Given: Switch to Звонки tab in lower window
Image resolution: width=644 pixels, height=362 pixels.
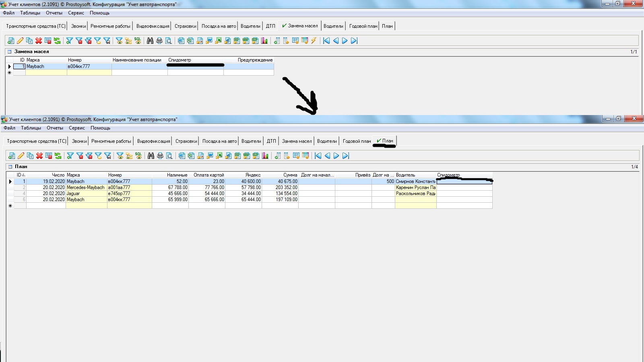Looking at the screenshot, I should (x=79, y=141).
